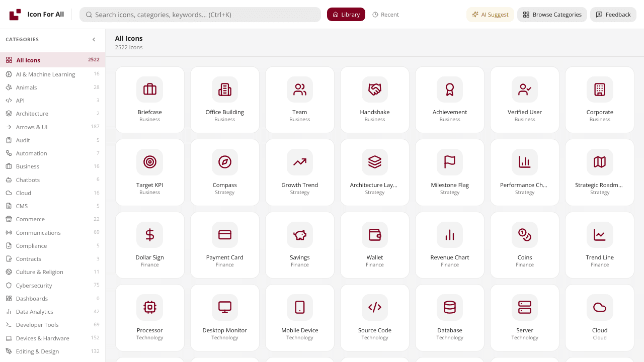The width and height of the screenshot is (644, 362).
Task: Open the Savings piggy bank icon
Action: 300,245
